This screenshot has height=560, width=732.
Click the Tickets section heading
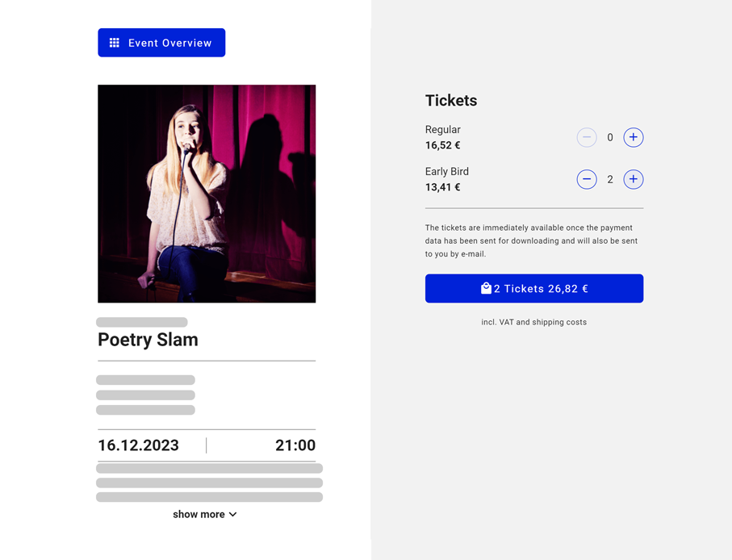point(451,101)
